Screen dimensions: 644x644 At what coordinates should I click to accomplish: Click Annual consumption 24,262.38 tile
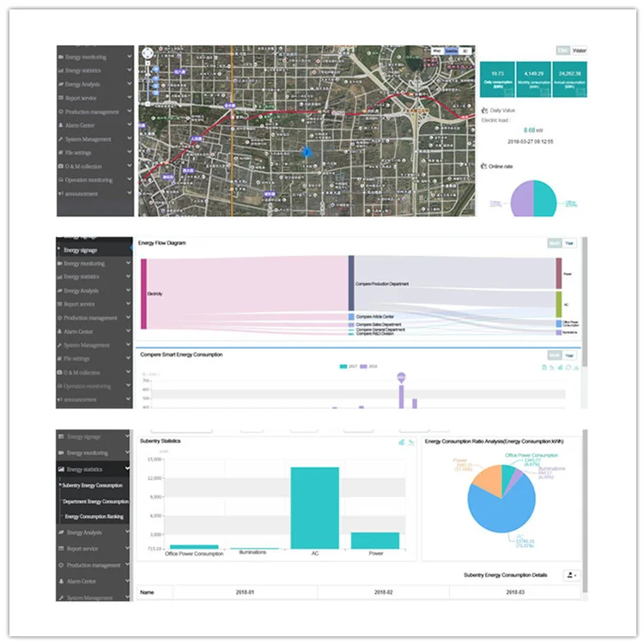tap(569, 80)
